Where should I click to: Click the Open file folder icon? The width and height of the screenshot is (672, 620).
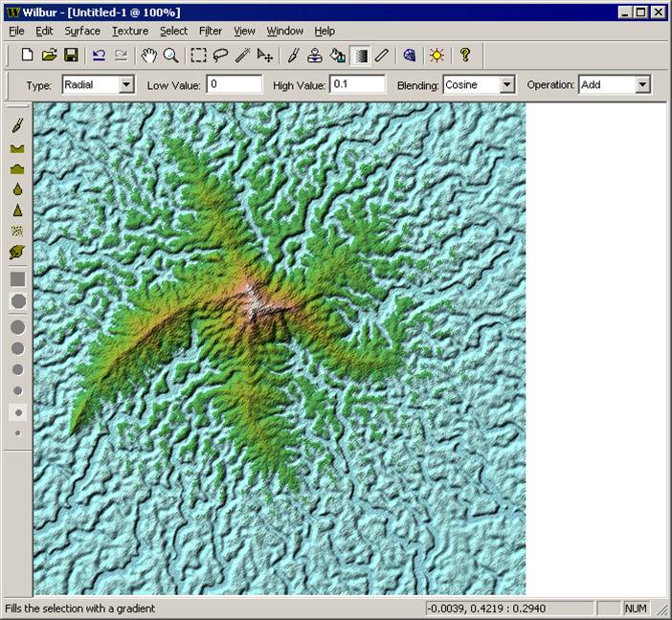[x=49, y=55]
